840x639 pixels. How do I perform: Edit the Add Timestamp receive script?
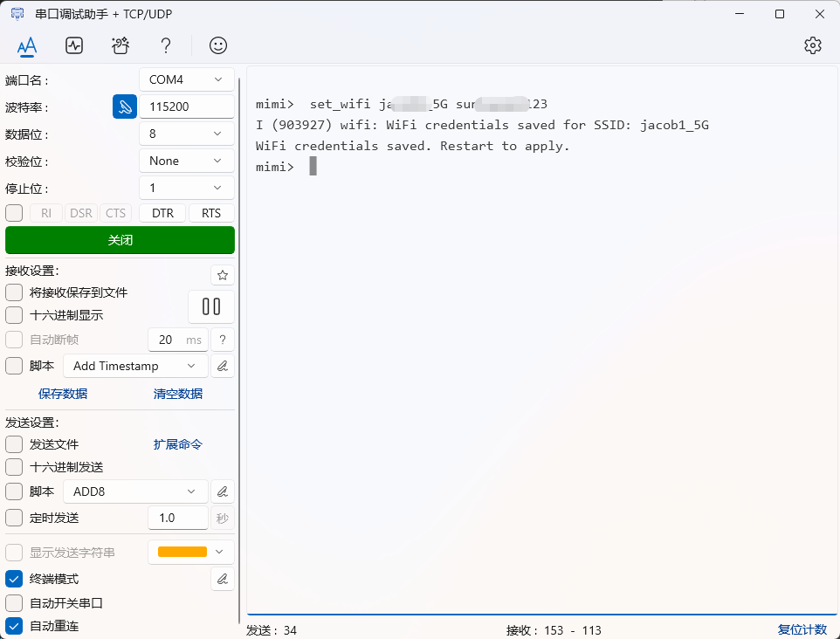pos(223,366)
